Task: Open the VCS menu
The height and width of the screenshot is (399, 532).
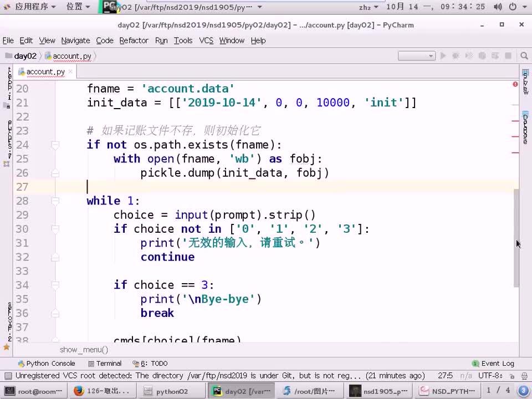Action: 206,40
